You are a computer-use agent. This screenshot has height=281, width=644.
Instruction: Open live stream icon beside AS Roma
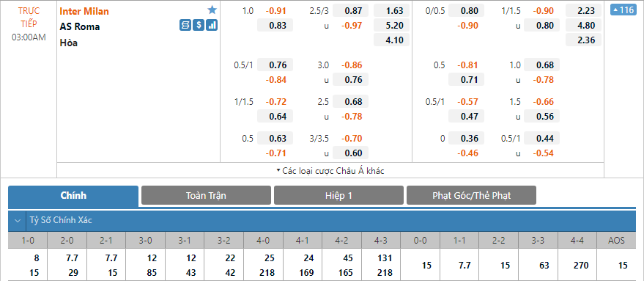[x=185, y=26]
